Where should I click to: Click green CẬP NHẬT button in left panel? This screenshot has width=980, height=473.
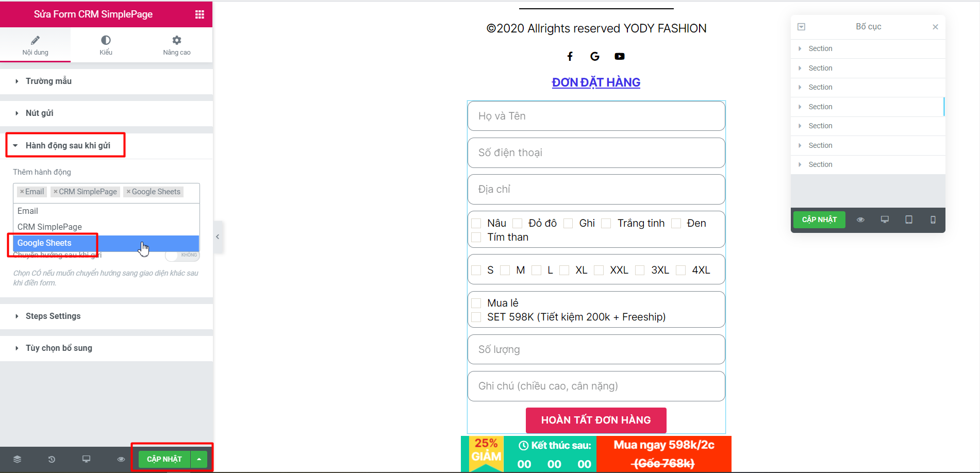164,459
